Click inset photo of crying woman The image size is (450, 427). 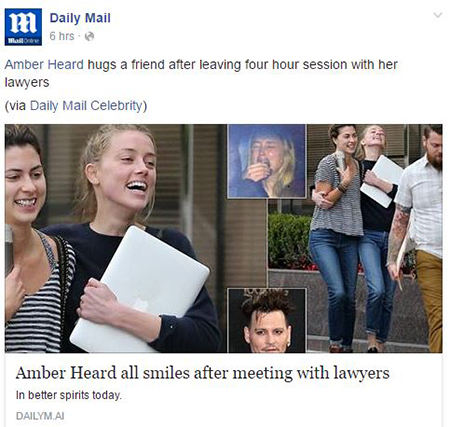[x=266, y=161]
